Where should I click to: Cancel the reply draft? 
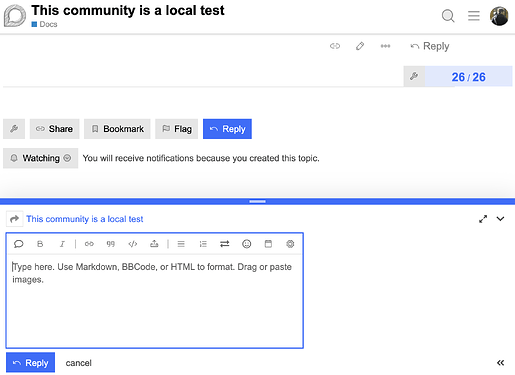(78, 363)
